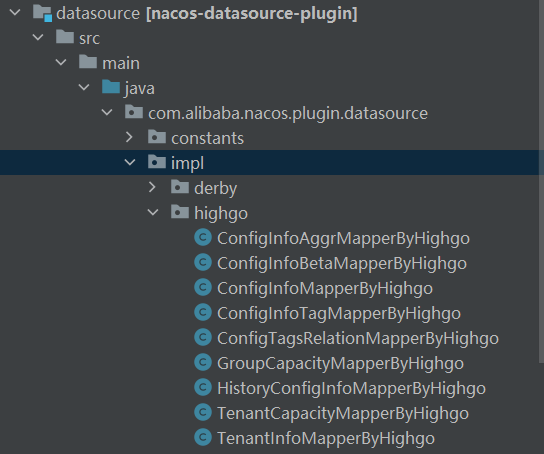Select the derby package label
The width and height of the screenshot is (544, 454).
(215, 189)
